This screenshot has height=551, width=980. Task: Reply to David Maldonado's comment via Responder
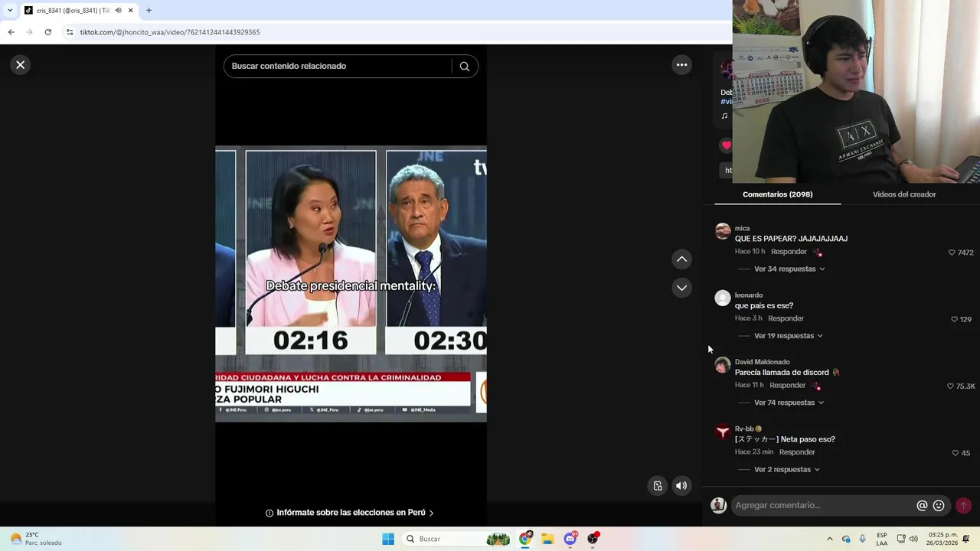coord(787,385)
